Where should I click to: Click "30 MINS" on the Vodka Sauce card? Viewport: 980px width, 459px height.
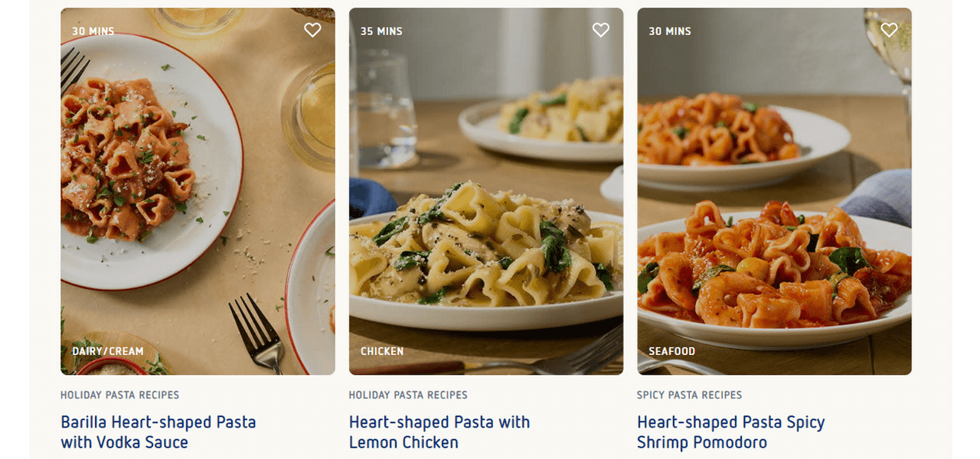[93, 31]
